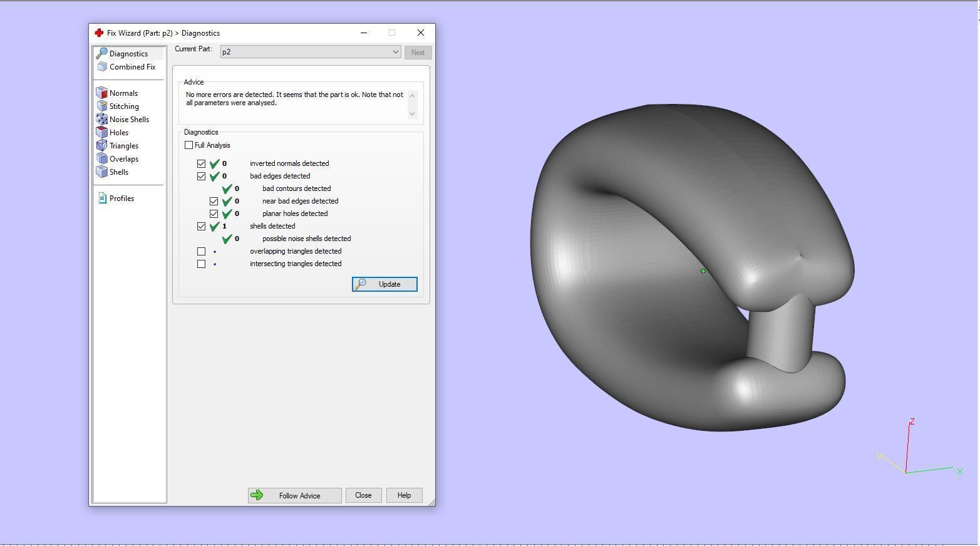Click the Shells icon

tap(102, 172)
